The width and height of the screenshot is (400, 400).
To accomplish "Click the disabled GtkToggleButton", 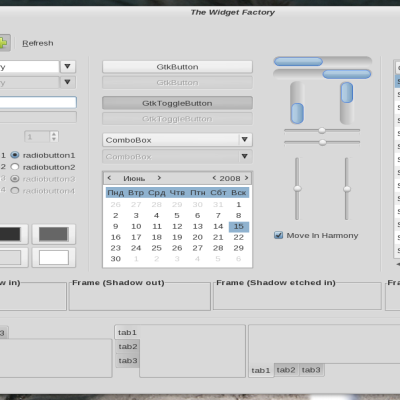I will point(177,119).
